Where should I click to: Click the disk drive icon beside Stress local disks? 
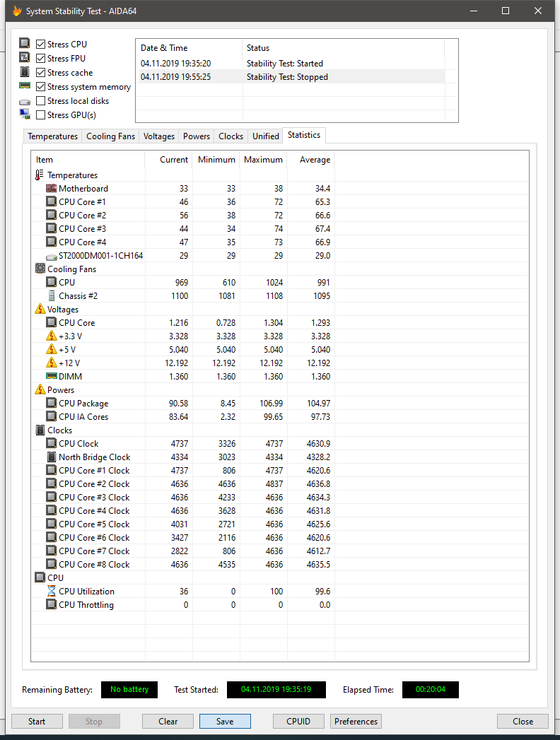coord(25,102)
